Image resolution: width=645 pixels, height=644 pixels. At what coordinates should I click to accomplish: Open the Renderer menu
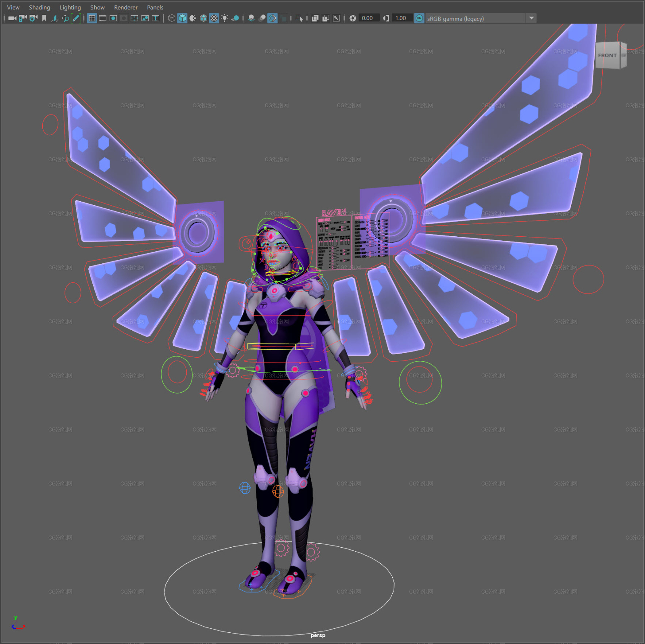pos(126,7)
